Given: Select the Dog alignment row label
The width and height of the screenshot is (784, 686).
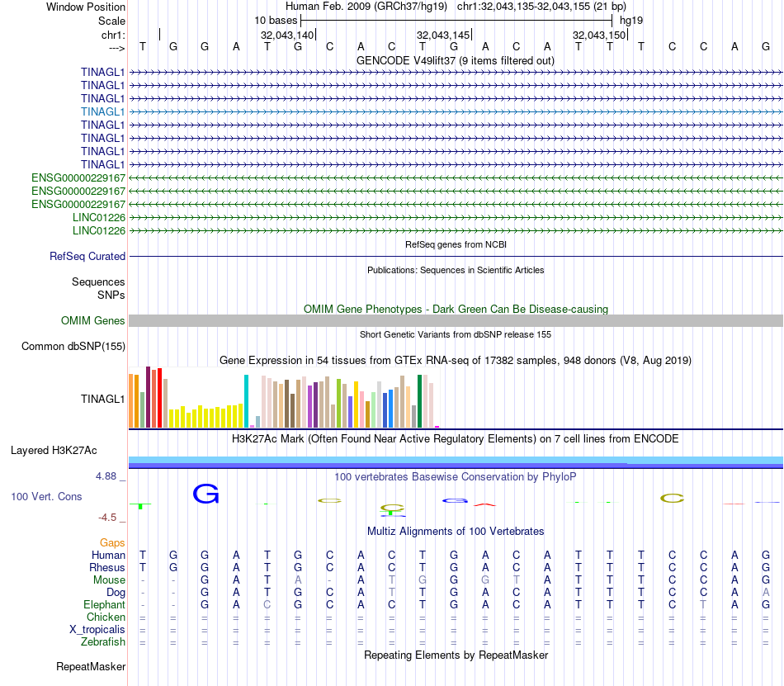Looking at the screenshot, I should [116, 593].
